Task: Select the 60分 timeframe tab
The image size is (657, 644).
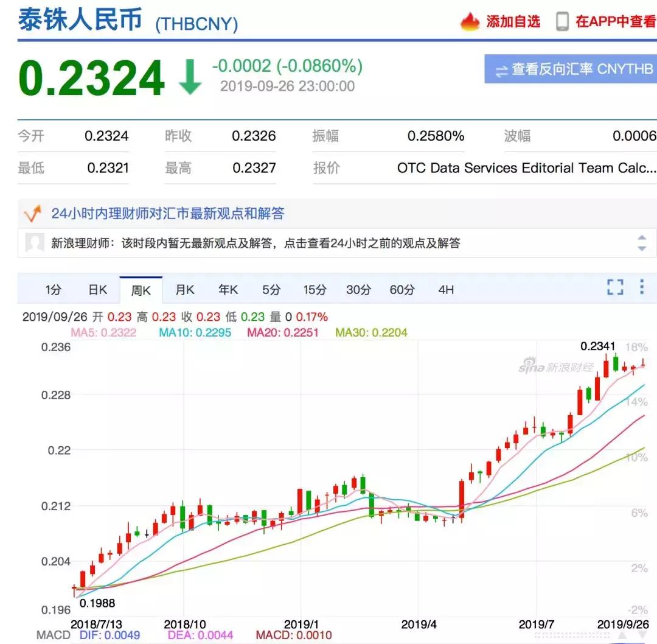Action: 401,290
